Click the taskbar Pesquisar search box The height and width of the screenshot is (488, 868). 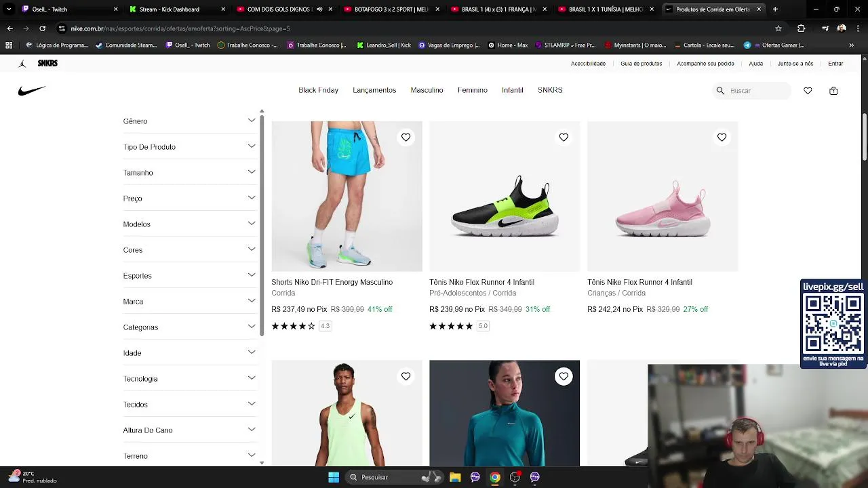(393, 477)
